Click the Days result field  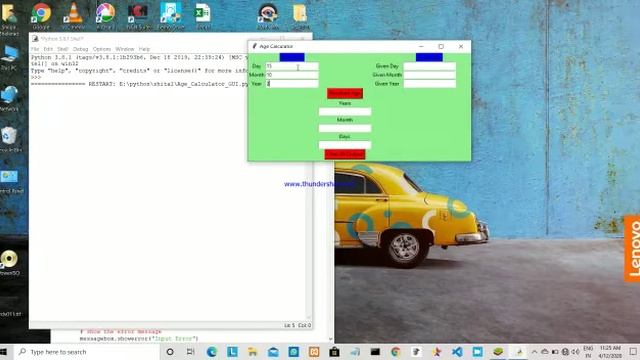pyautogui.click(x=345, y=144)
